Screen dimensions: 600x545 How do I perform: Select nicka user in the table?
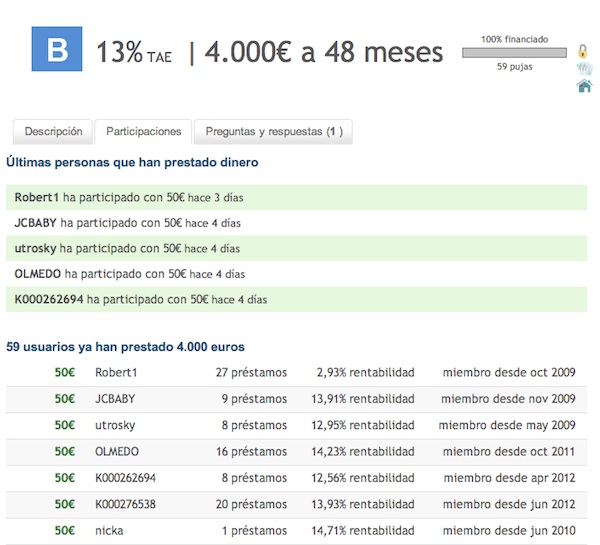tap(109, 529)
